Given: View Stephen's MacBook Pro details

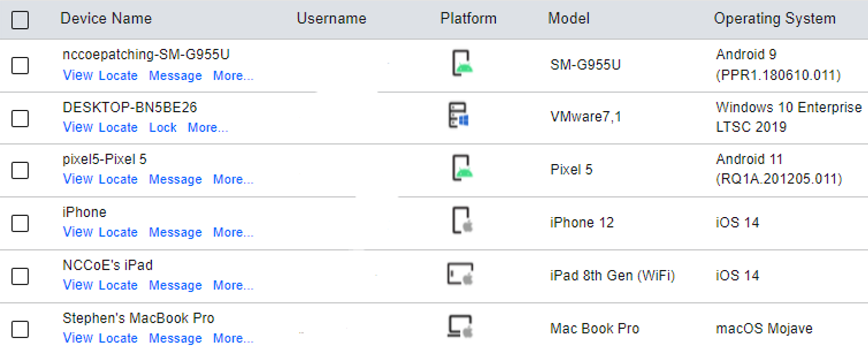Looking at the screenshot, I should [x=78, y=339].
